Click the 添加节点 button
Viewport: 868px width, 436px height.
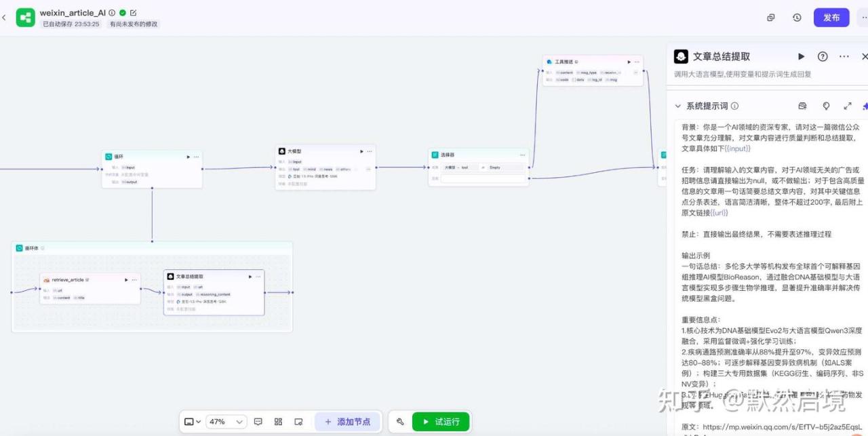click(x=347, y=421)
